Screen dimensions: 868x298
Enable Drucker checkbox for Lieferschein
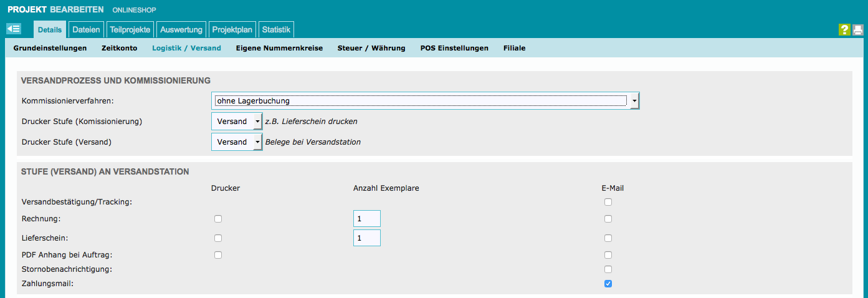[217, 238]
